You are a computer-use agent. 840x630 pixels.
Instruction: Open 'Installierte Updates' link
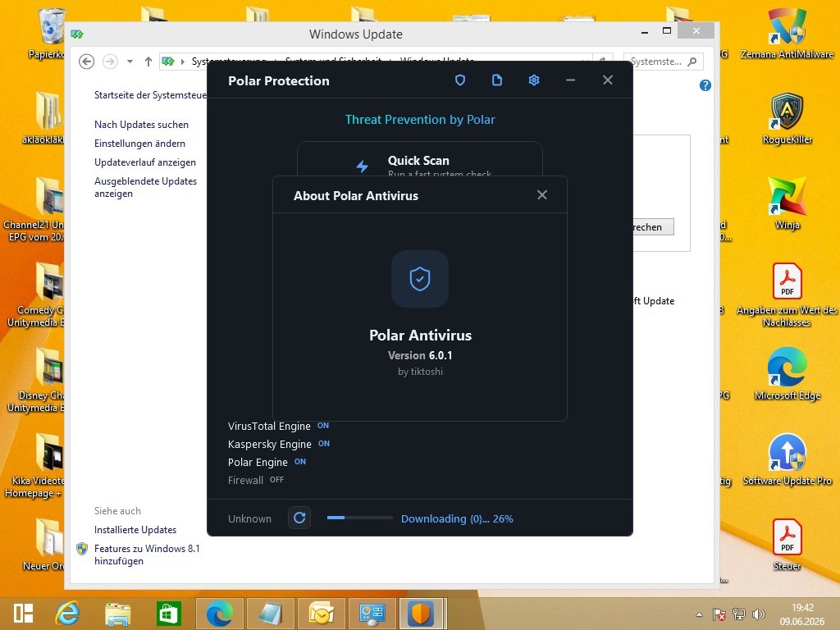pyautogui.click(x=135, y=529)
